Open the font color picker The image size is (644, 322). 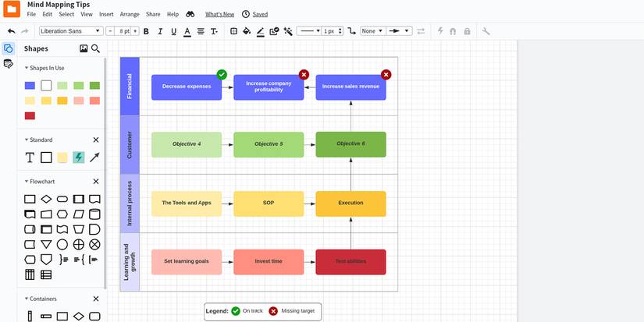pyautogui.click(x=187, y=32)
